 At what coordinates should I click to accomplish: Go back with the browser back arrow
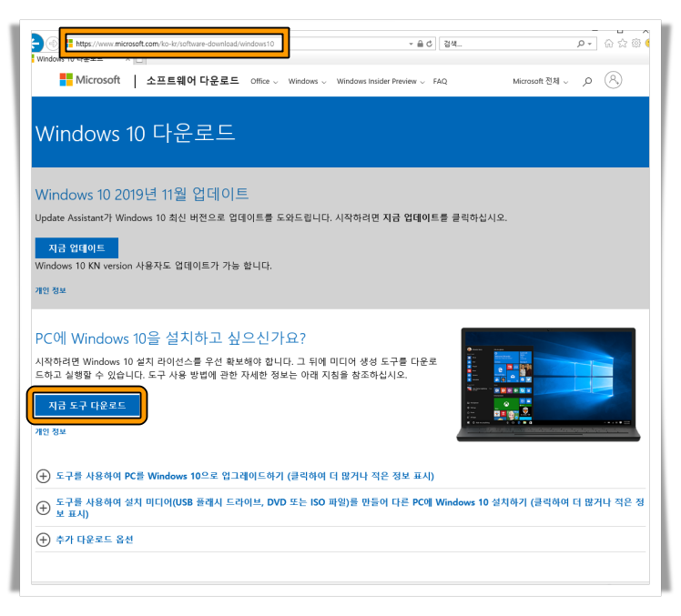pyautogui.click(x=37, y=43)
